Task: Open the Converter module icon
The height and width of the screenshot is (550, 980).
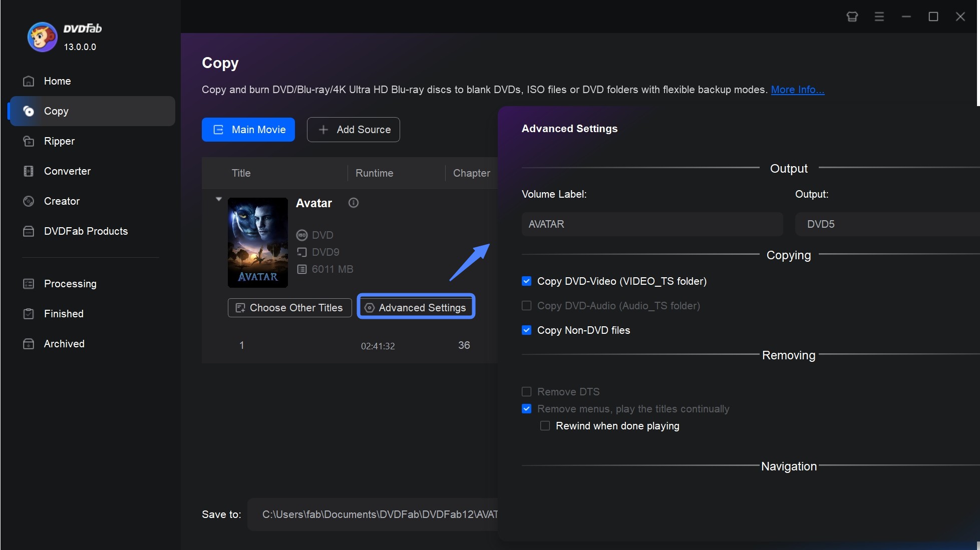Action: click(x=29, y=171)
